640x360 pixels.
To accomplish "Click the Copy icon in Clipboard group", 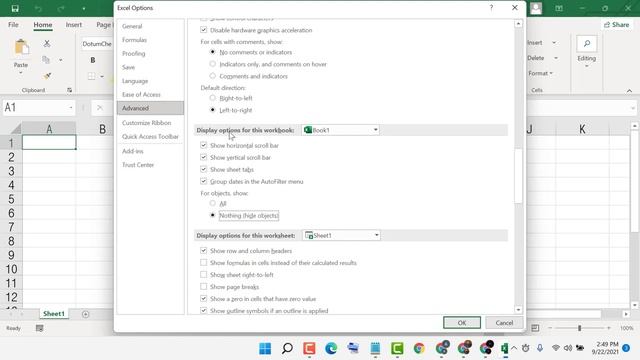I will point(46,60).
